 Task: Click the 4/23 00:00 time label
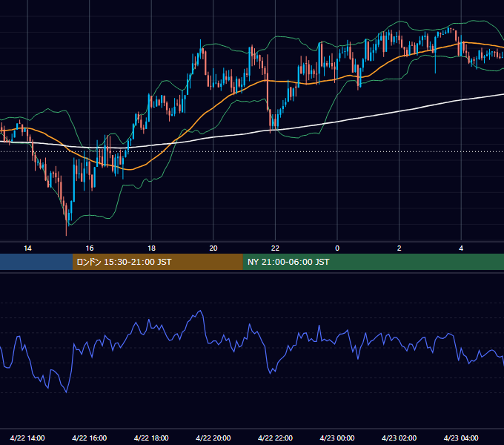337,438
